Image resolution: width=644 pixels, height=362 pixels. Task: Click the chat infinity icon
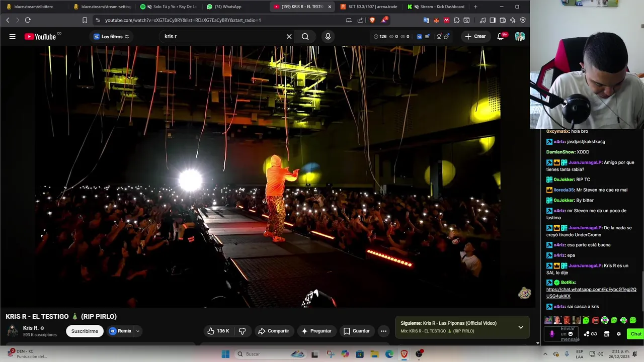click(x=594, y=334)
